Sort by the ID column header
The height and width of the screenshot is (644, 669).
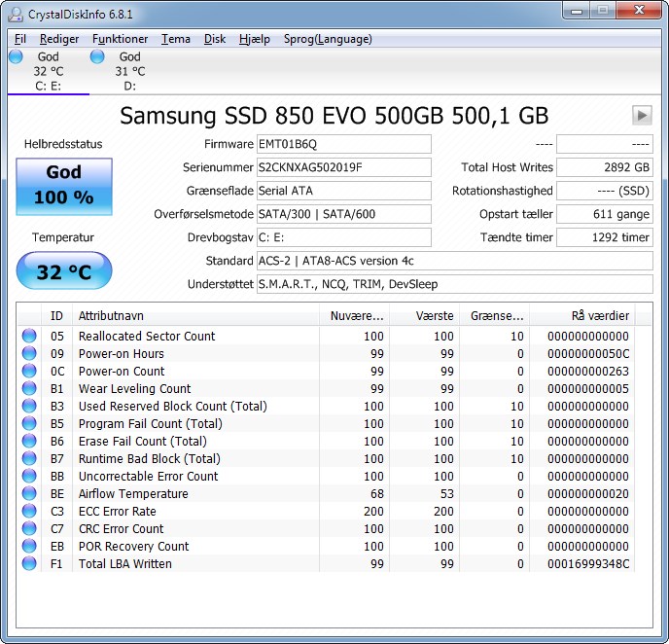pyautogui.click(x=56, y=316)
